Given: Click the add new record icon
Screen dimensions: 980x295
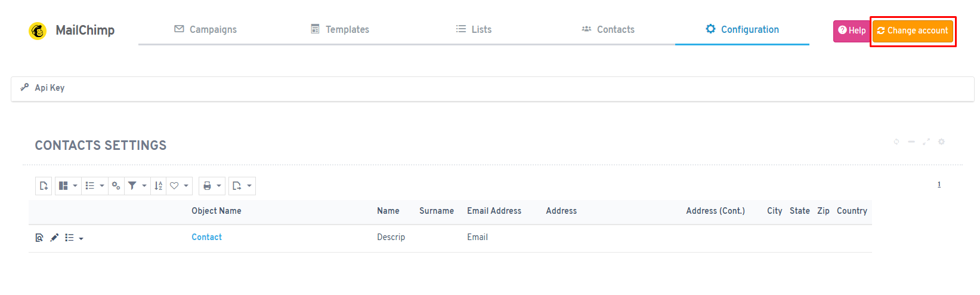Looking at the screenshot, I should click(x=44, y=186).
